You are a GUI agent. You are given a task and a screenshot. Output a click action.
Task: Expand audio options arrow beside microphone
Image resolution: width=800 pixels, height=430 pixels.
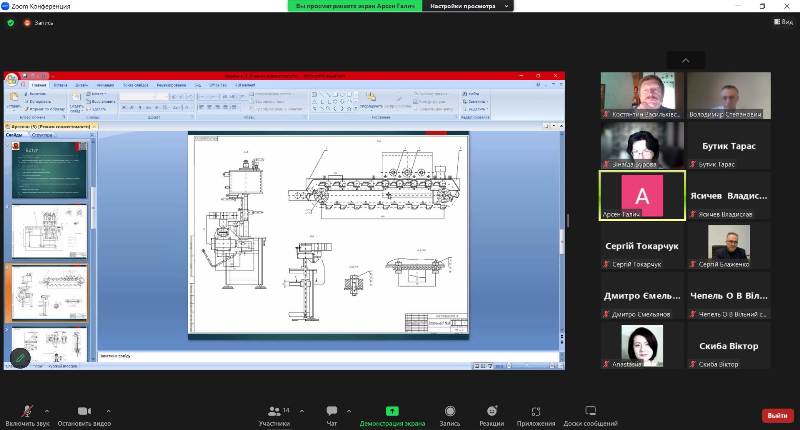(47, 410)
